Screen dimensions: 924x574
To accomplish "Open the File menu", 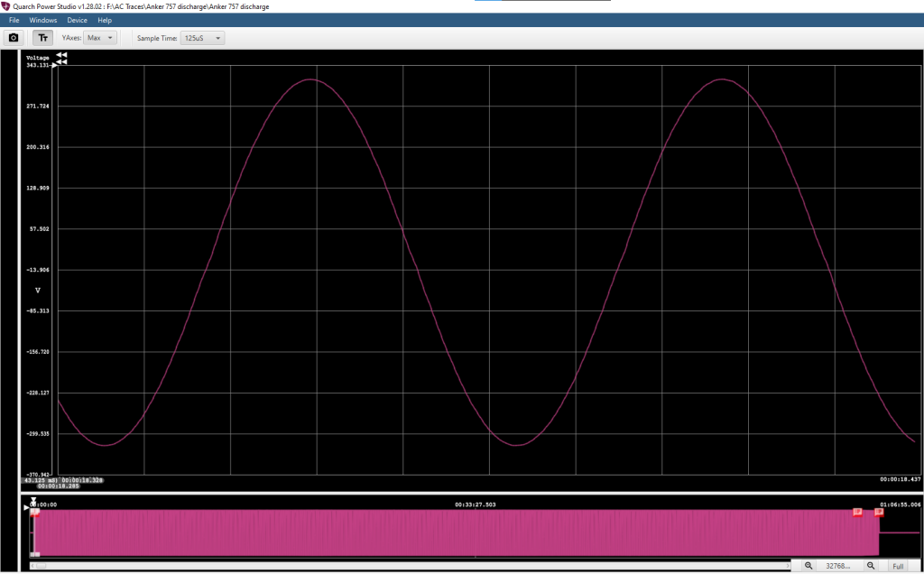I will [14, 20].
